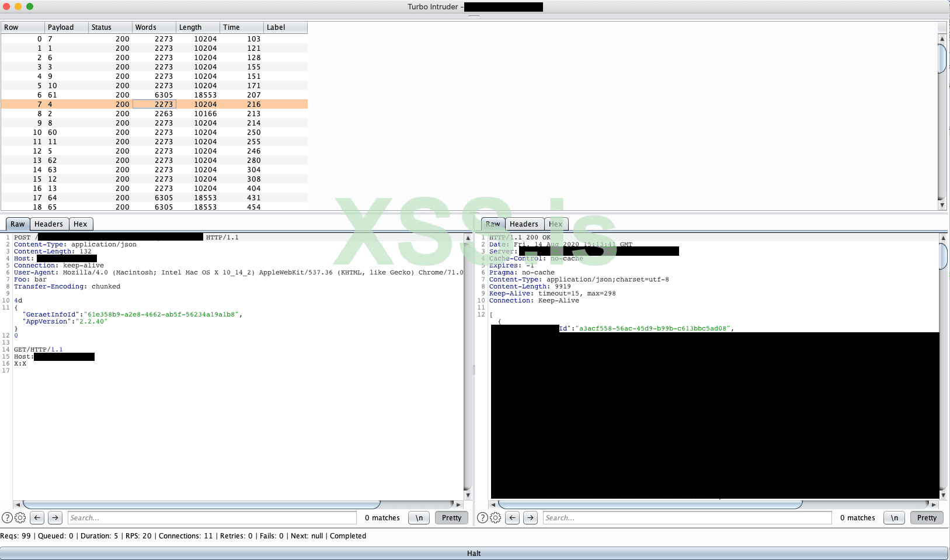
Task: Click the response panel search field
Action: pyautogui.click(x=687, y=517)
